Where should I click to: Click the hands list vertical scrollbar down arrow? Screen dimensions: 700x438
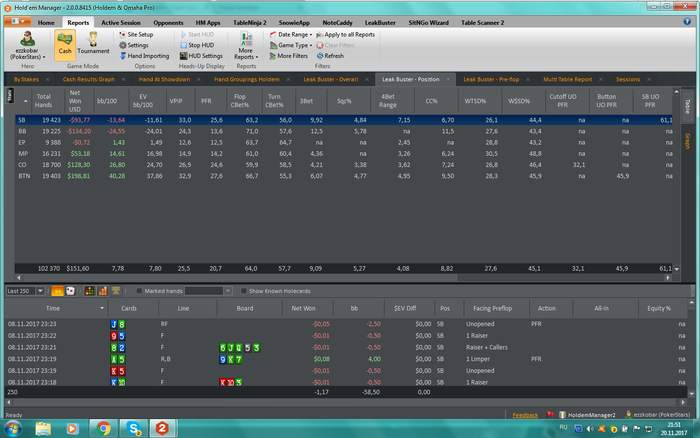[x=692, y=394]
